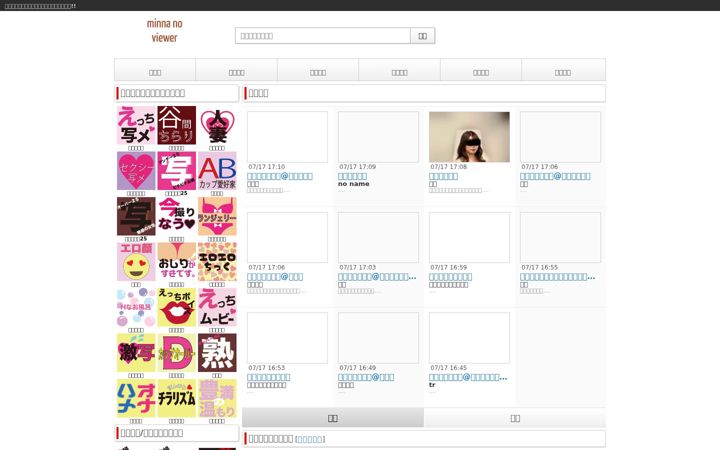Image resolution: width=720 pixels, height=450 pixels.
Task: Click the ランジェリー category icon
Action: (x=217, y=216)
